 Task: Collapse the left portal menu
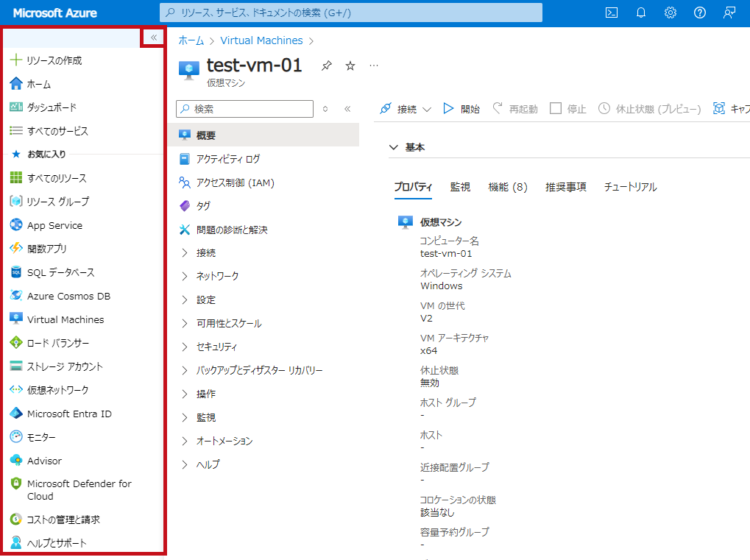click(154, 38)
